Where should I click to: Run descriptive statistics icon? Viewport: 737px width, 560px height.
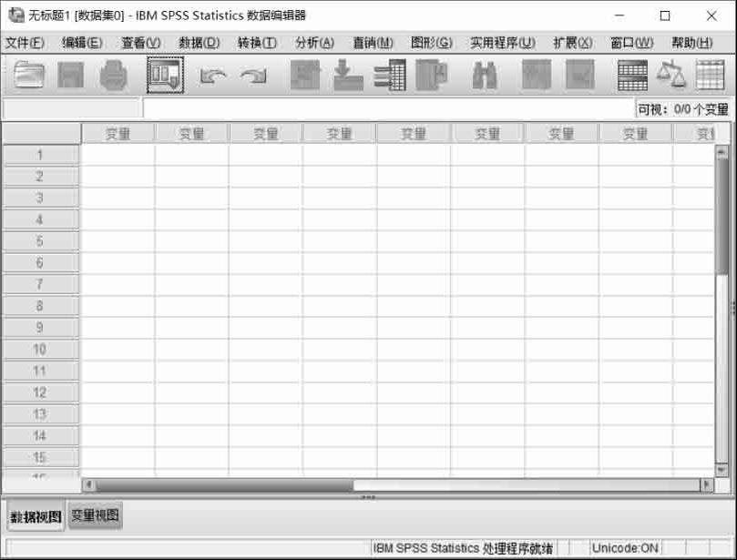(432, 75)
